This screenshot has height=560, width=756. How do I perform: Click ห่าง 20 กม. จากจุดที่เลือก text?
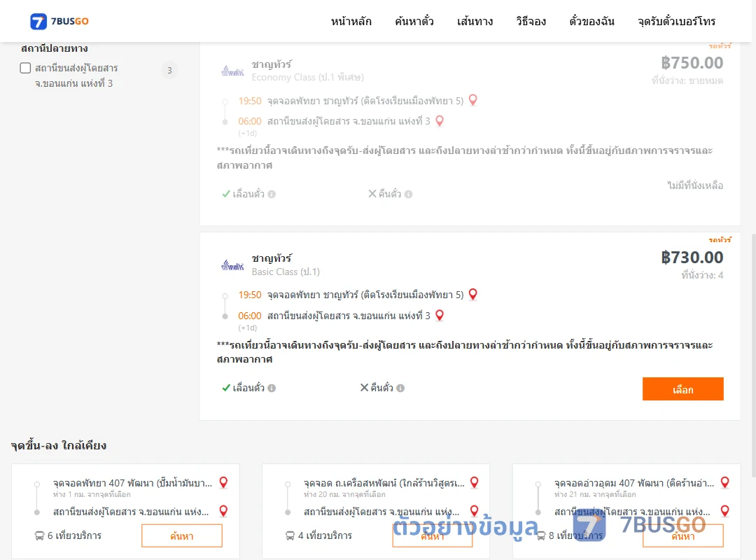point(344,494)
